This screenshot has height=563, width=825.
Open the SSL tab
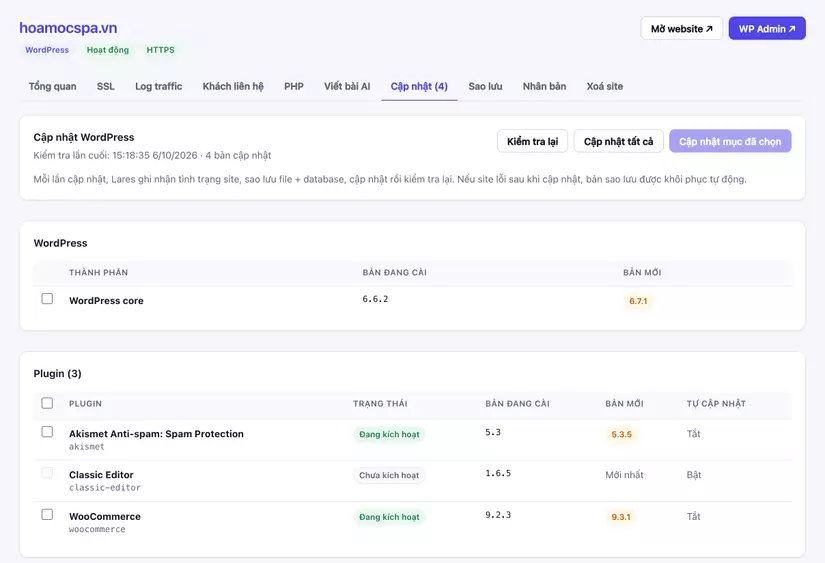105,86
